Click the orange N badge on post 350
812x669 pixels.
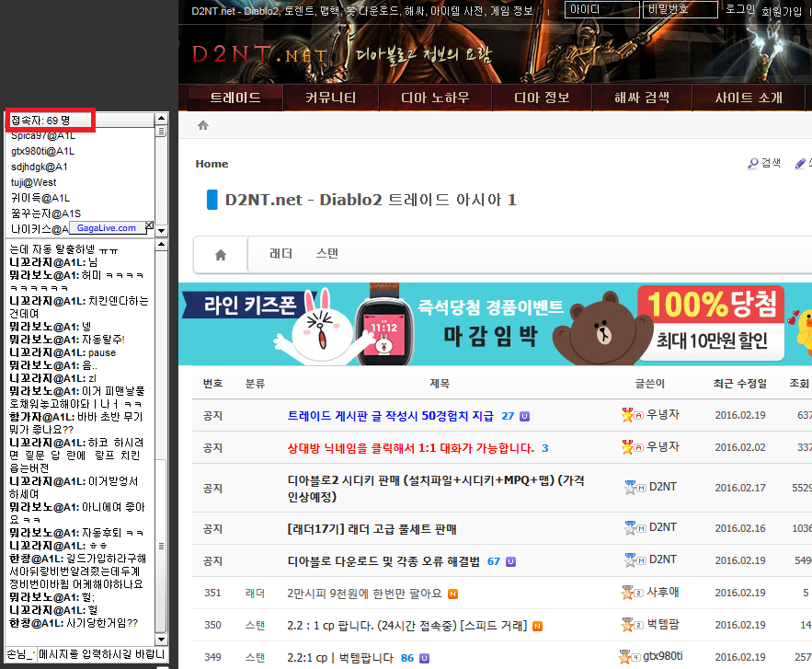538,626
